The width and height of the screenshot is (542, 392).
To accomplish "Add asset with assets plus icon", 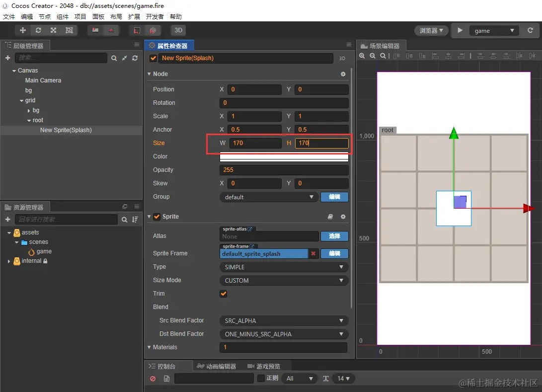I will point(7,220).
